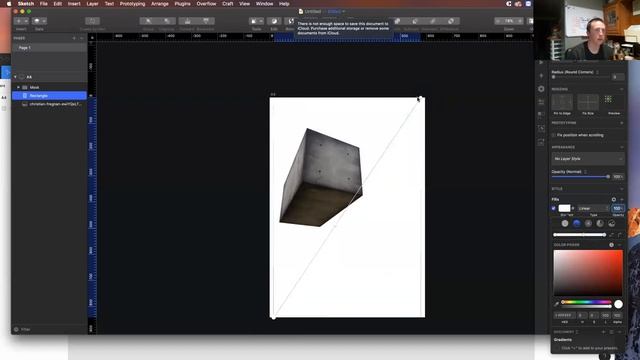Collapse the Style section chevron
This screenshot has height=360, width=640.
tap(622, 189)
